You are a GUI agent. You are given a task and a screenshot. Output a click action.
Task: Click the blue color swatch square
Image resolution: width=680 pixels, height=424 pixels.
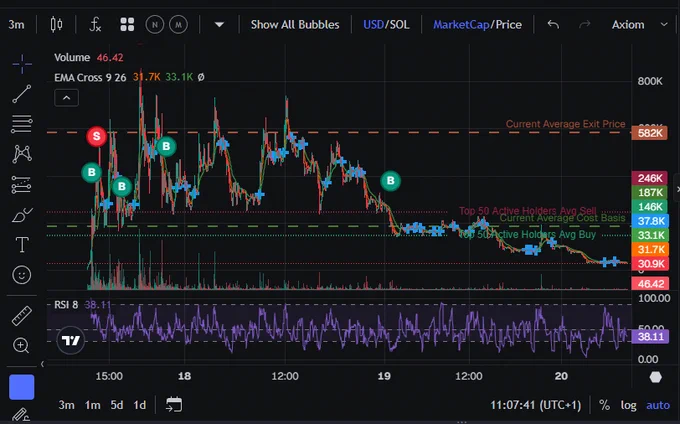(x=22, y=387)
